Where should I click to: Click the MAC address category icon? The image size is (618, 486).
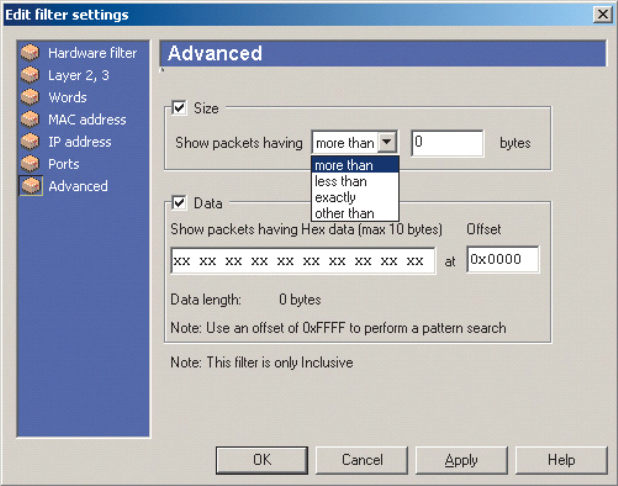[32, 119]
